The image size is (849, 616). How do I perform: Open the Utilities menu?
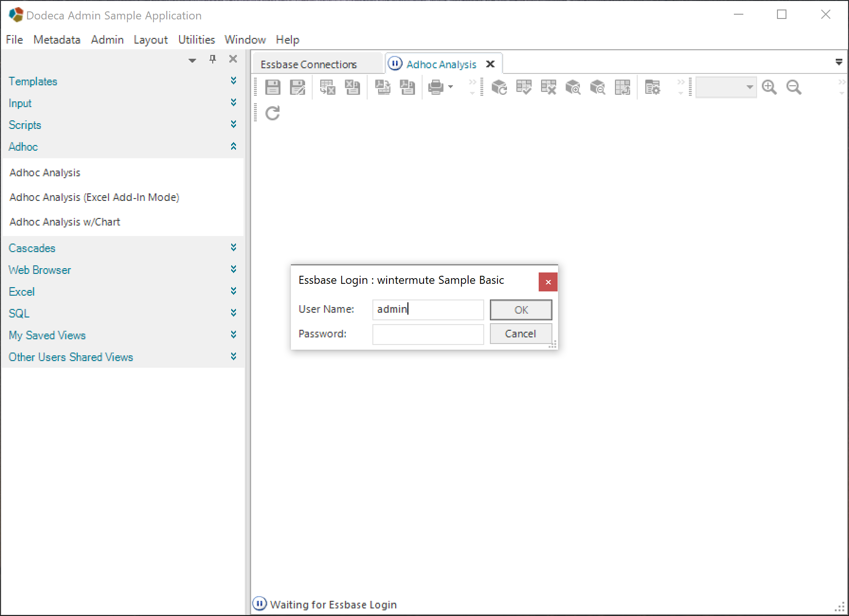(197, 40)
